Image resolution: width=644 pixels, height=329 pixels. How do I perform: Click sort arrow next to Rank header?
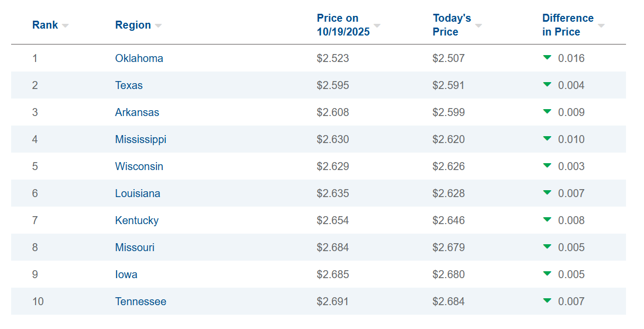tap(65, 25)
